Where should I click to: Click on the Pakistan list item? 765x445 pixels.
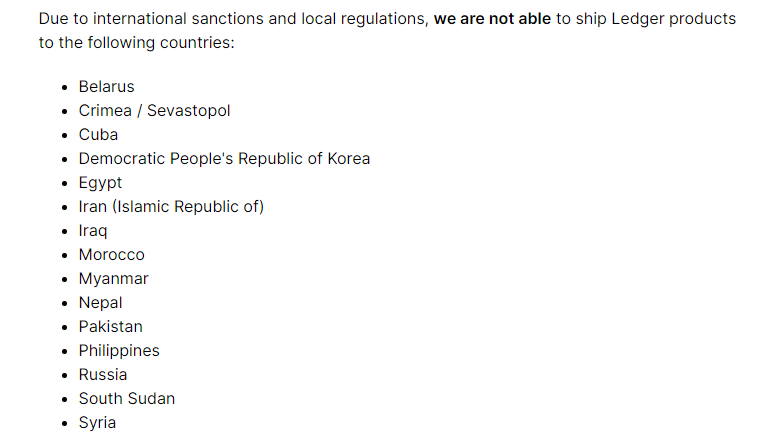pyautogui.click(x=110, y=327)
